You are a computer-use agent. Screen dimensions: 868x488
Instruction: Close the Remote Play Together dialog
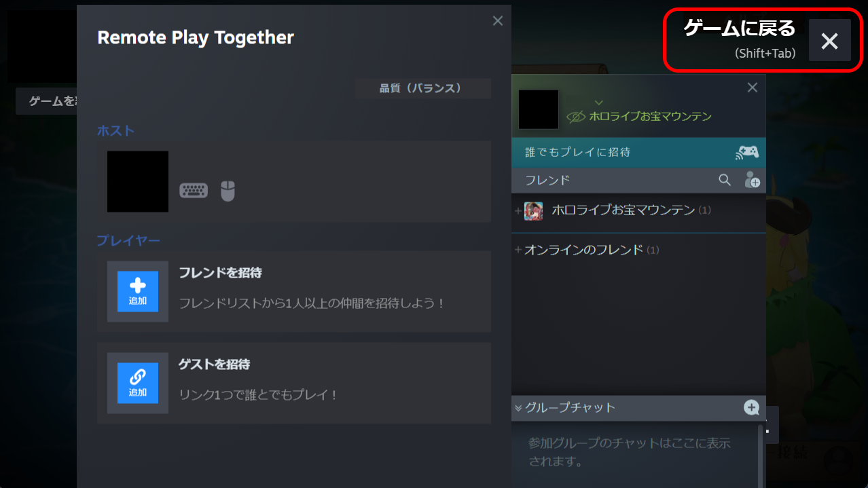pyautogui.click(x=498, y=21)
